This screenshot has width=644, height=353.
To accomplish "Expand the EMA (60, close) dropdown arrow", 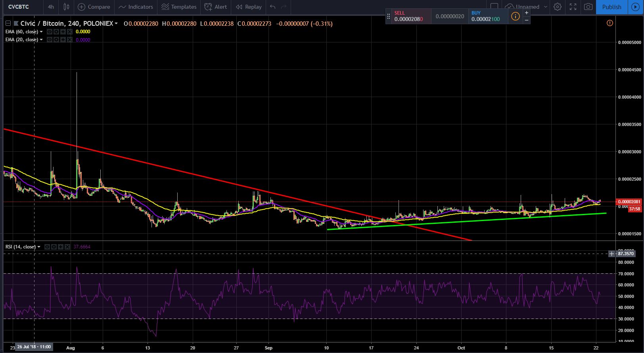I will 41,32.
